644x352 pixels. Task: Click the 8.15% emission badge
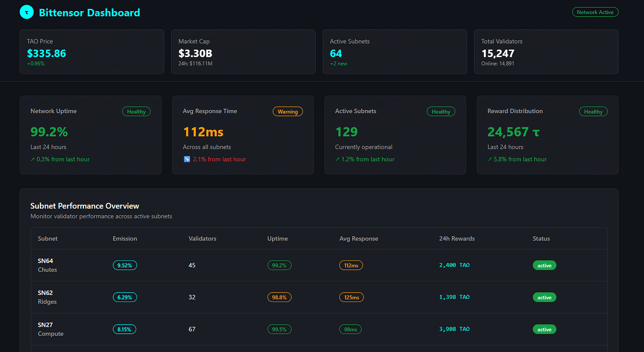pos(125,329)
